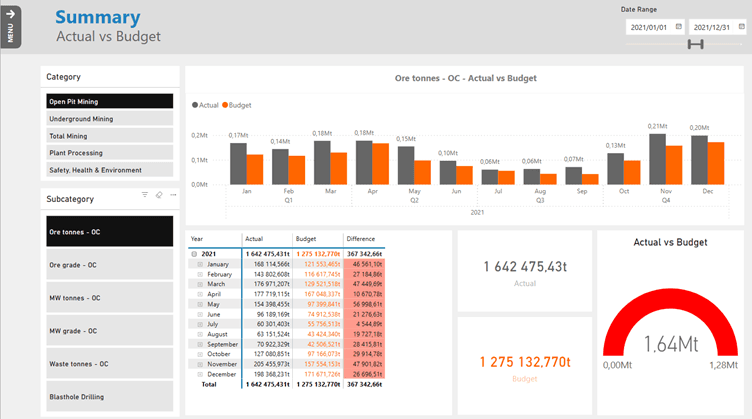Click December actual bar in chart
Viewport: 752px width, 419px height.
pyautogui.click(x=699, y=160)
